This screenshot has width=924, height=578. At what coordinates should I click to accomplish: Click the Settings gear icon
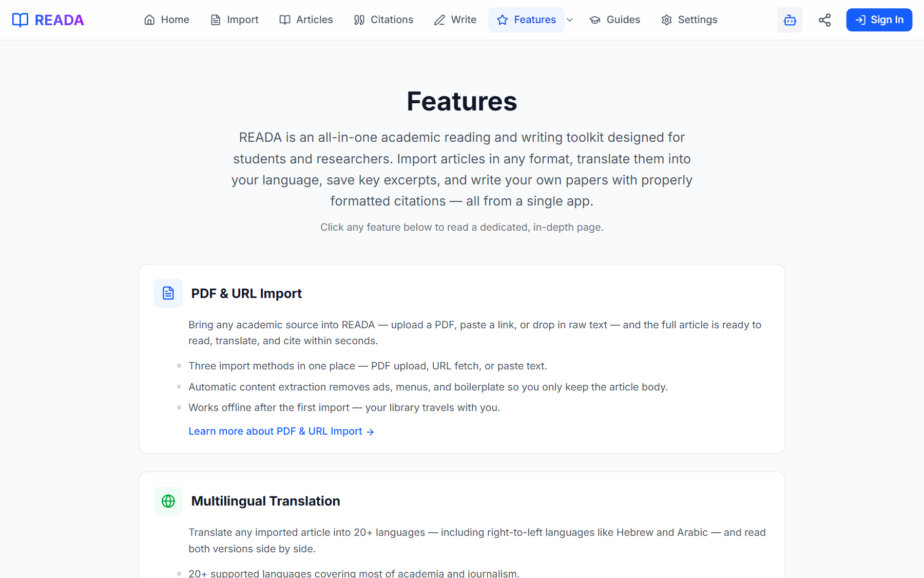666,20
